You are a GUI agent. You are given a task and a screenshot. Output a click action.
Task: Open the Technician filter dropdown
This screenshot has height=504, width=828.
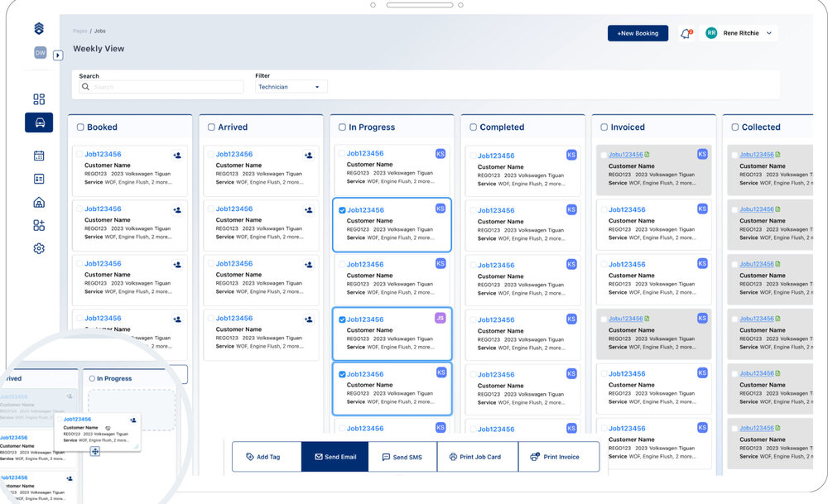click(x=291, y=87)
